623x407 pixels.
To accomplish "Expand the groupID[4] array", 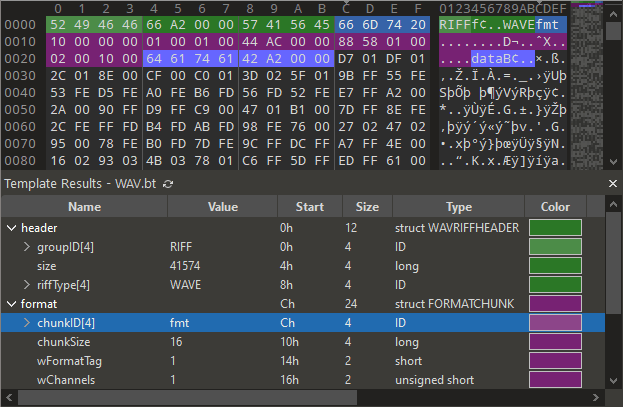I will pyautogui.click(x=27, y=247).
